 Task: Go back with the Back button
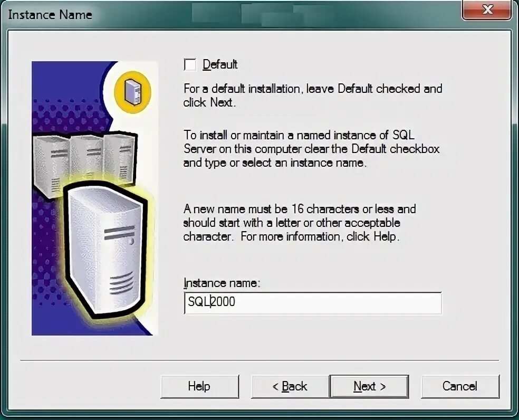tap(290, 386)
